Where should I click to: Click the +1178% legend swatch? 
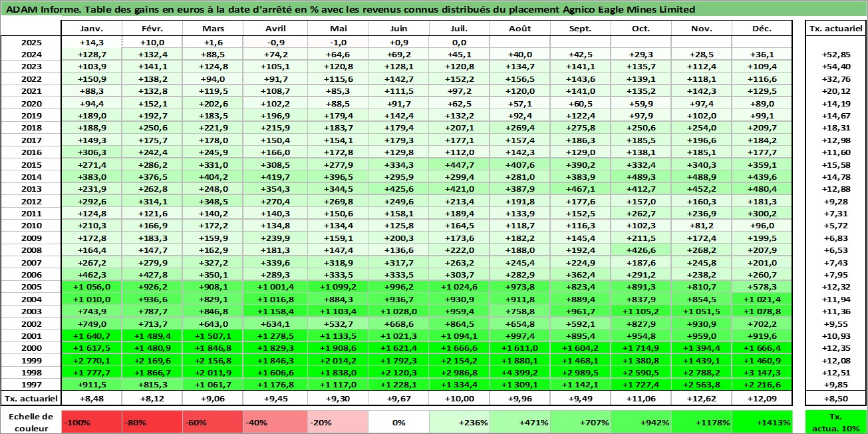click(701, 422)
